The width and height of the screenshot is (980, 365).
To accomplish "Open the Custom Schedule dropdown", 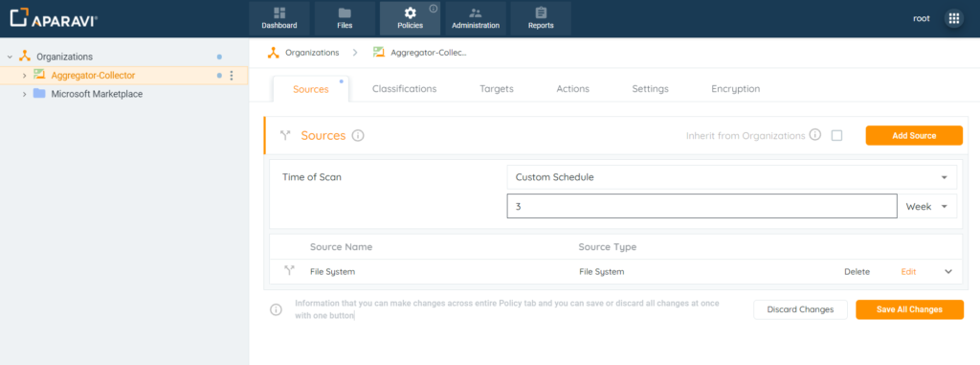I will pos(731,177).
